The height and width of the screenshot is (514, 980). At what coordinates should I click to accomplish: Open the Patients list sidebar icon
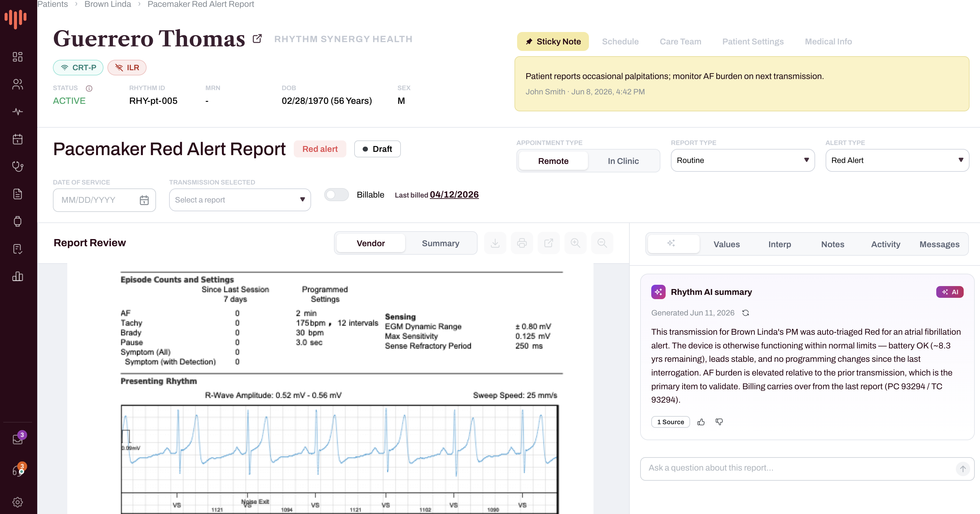pyautogui.click(x=18, y=84)
